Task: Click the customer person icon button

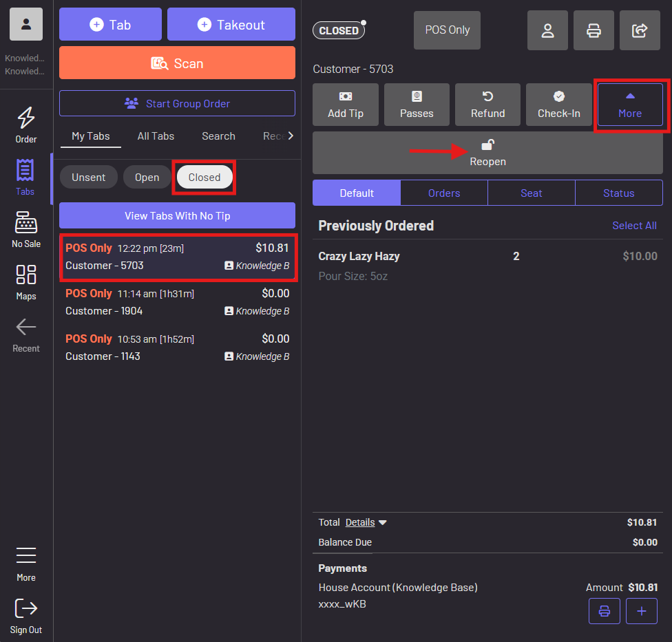Action: pos(547,30)
